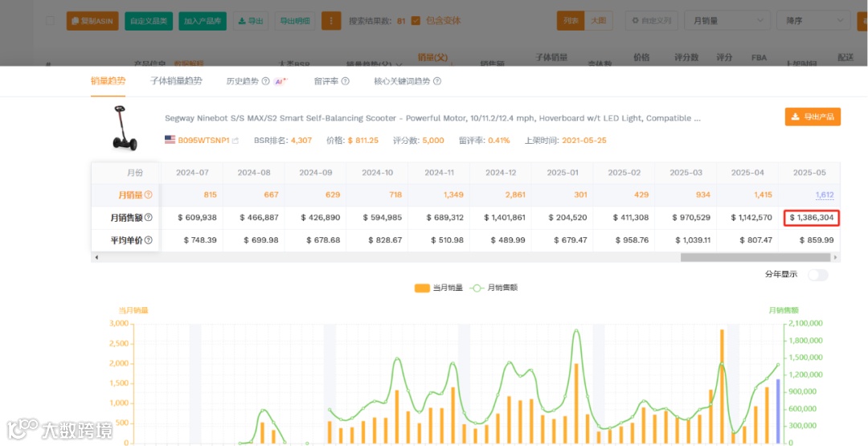Click the blue latest-month bar in the chart
The width and height of the screenshot is (868, 446).
(778, 411)
